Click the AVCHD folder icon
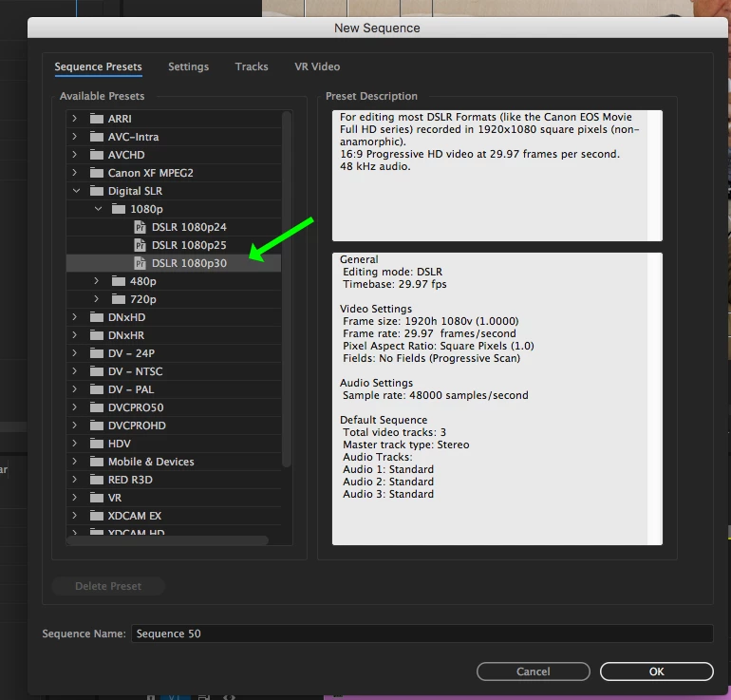Screen dimensions: 731x700 [x=97, y=155]
